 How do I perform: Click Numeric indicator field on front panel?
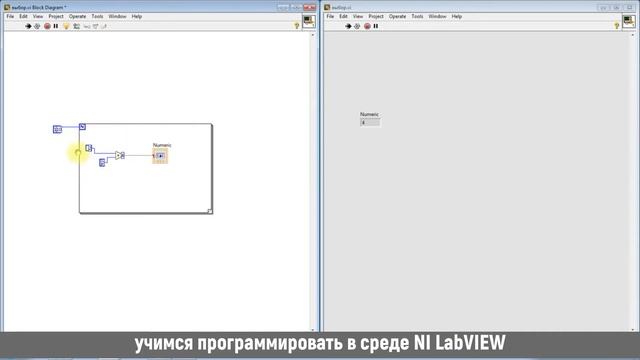coord(370,122)
